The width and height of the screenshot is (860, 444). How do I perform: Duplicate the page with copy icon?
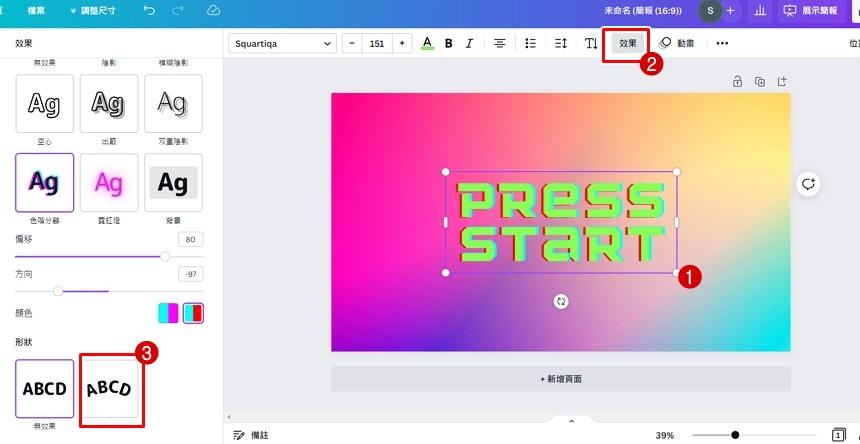point(760,81)
